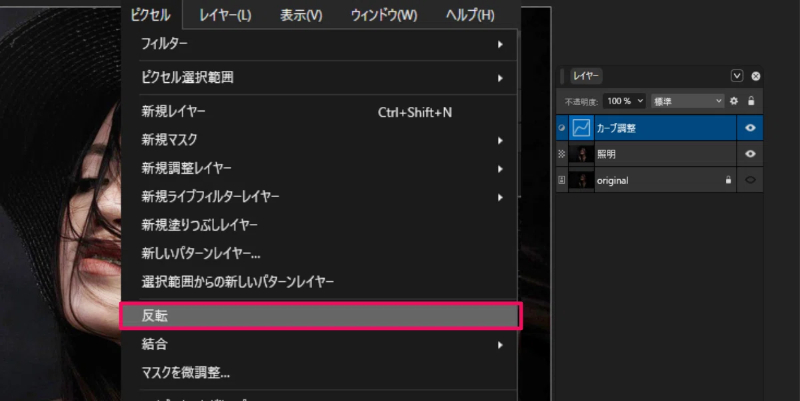Expand the ピクセル選択範囲 submenu arrow

(x=500, y=78)
